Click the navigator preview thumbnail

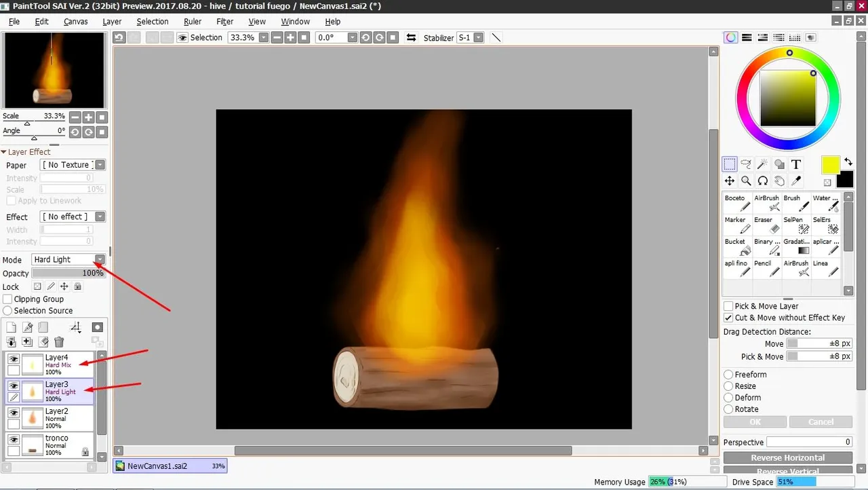coord(54,71)
